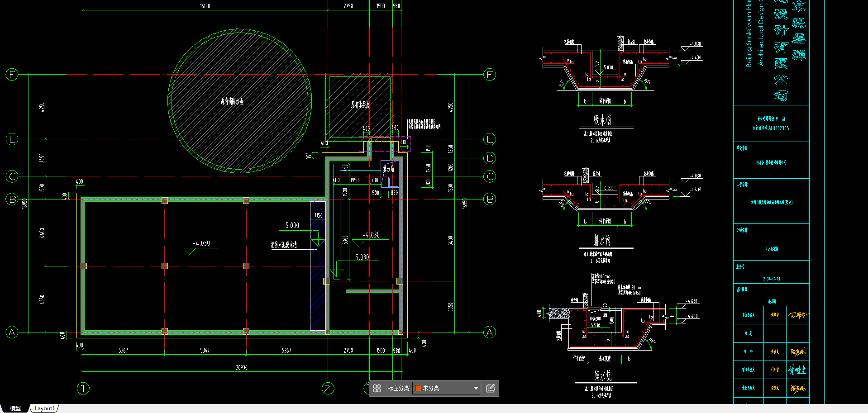Click drawing number 2101-C-13 in title block
Image resolution: width=868 pixels, height=413 pixels.
(x=772, y=279)
